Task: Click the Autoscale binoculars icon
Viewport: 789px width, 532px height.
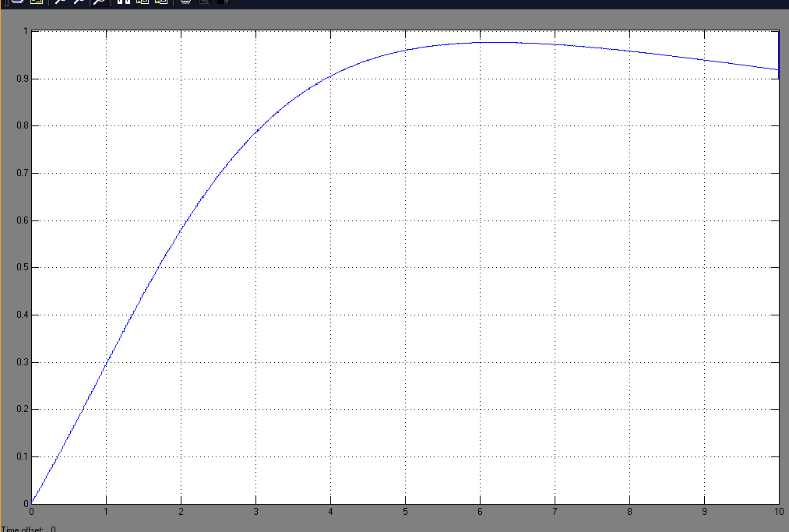Action: (x=124, y=2)
